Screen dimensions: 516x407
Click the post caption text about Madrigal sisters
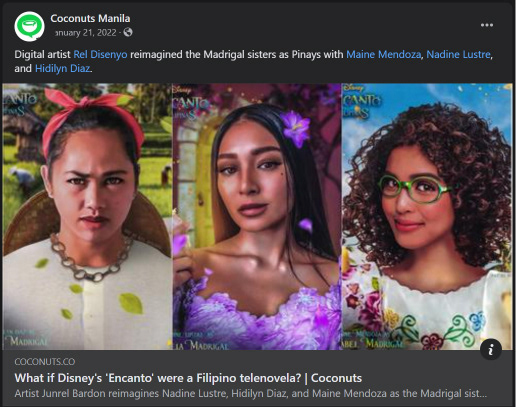click(253, 61)
